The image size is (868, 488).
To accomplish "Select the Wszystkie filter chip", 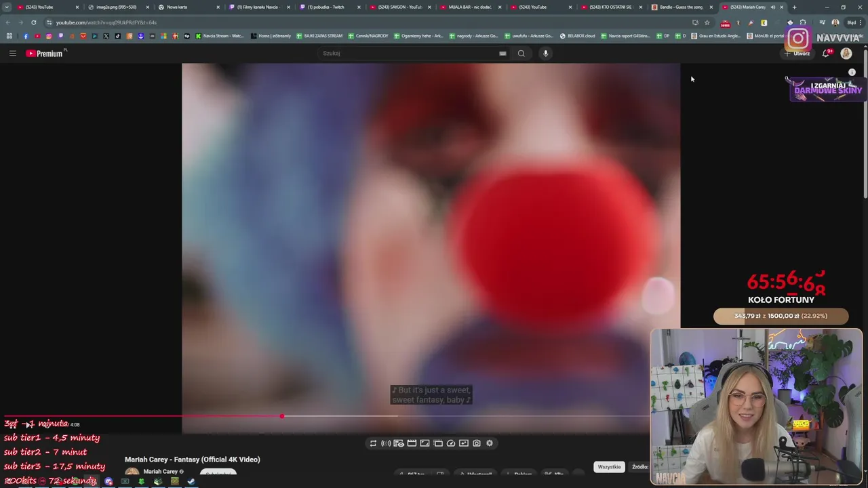I will coord(609,467).
